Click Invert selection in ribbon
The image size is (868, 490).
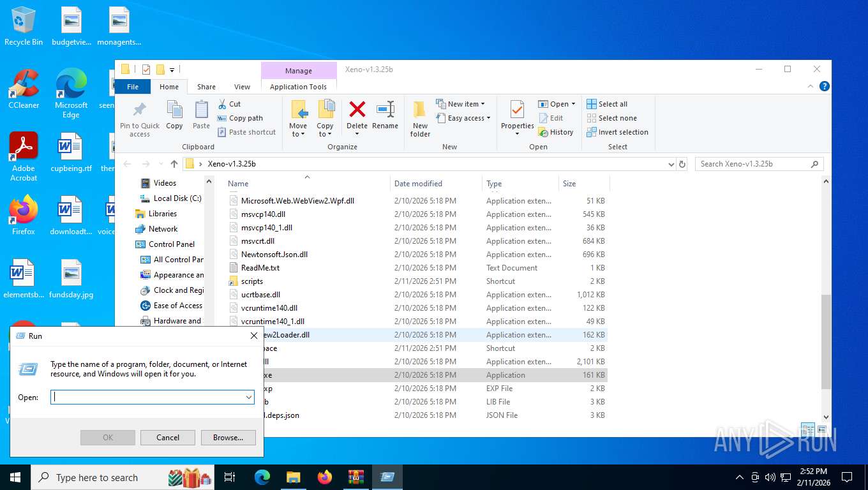617,132
